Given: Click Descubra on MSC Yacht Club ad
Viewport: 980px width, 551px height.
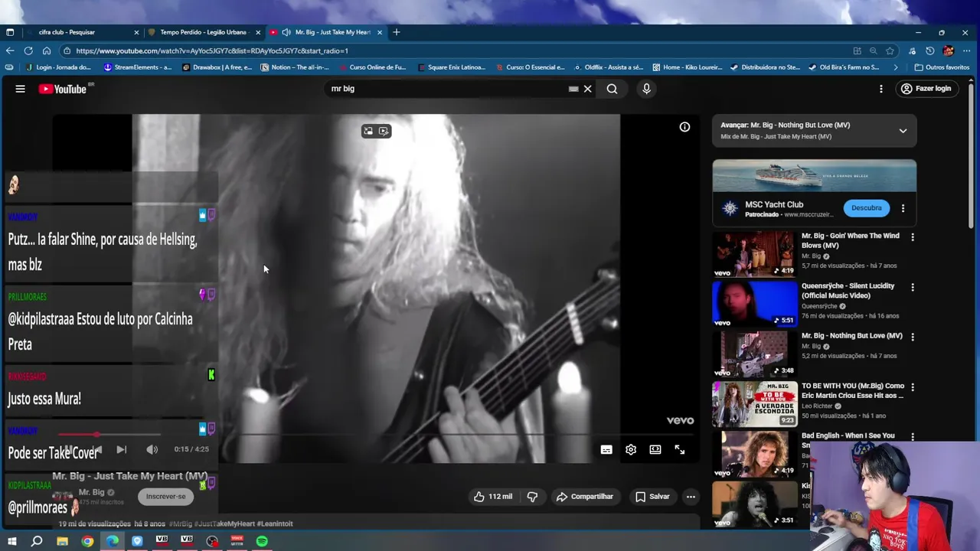Looking at the screenshot, I should 867,207.
